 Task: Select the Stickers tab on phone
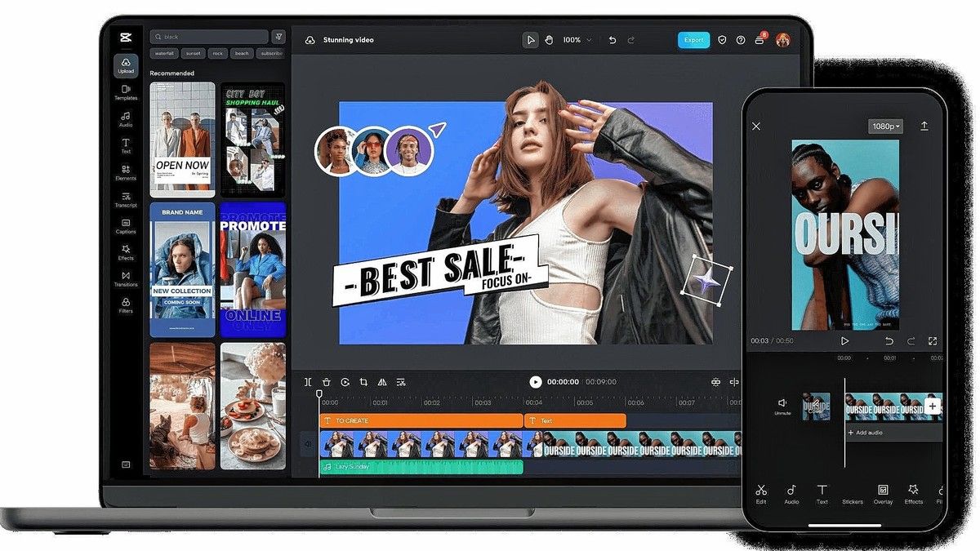tap(852, 494)
